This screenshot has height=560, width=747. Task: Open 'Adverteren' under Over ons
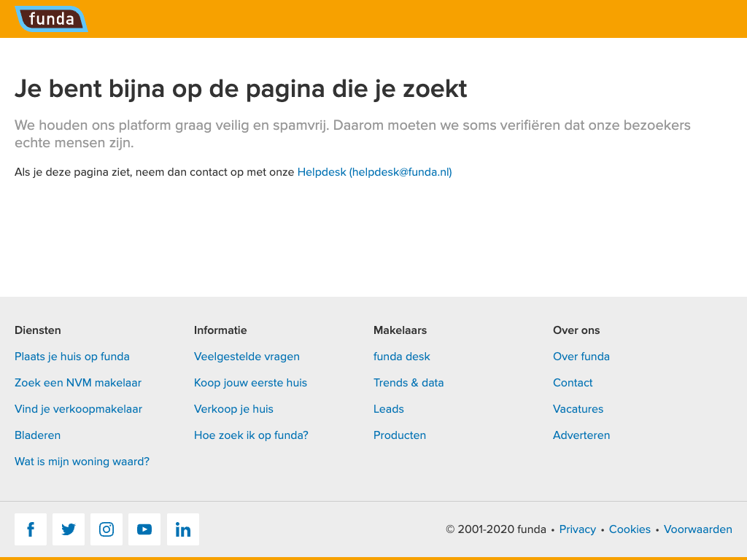581,435
